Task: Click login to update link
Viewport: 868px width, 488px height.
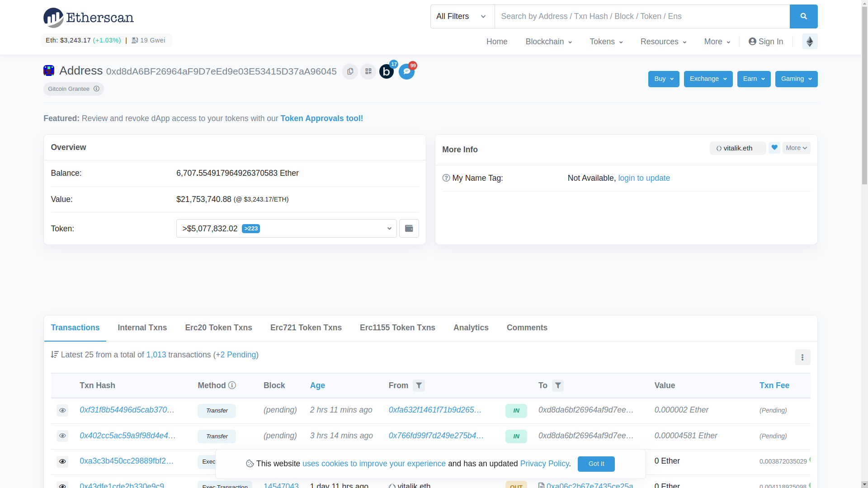Action: tap(644, 178)
